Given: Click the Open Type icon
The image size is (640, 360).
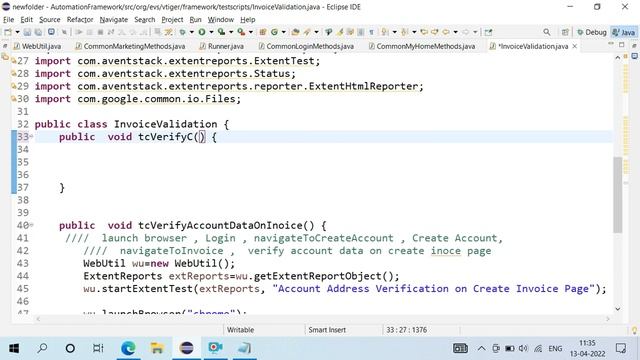Looking at the screenshot, I should [x=295, y=32].
